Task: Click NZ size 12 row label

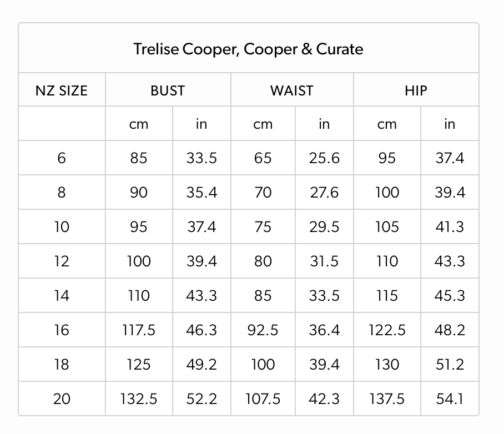Action: click(x=62, y=261)
